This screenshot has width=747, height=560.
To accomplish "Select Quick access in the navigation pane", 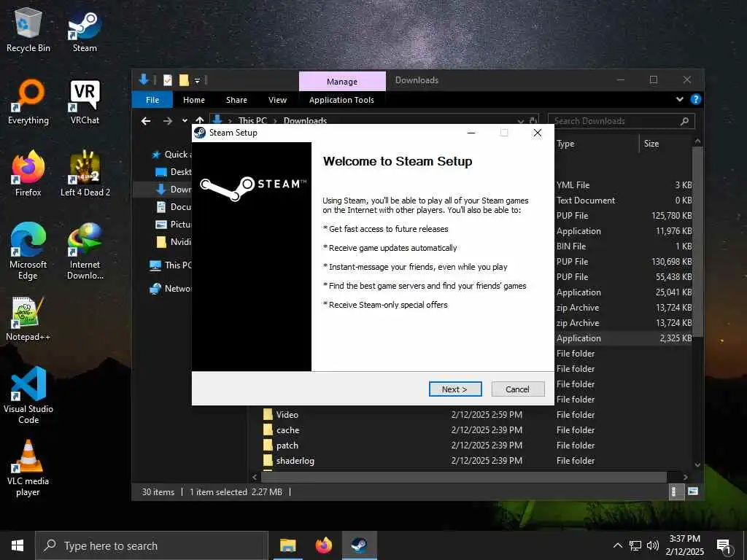I will tap(171, 155).
